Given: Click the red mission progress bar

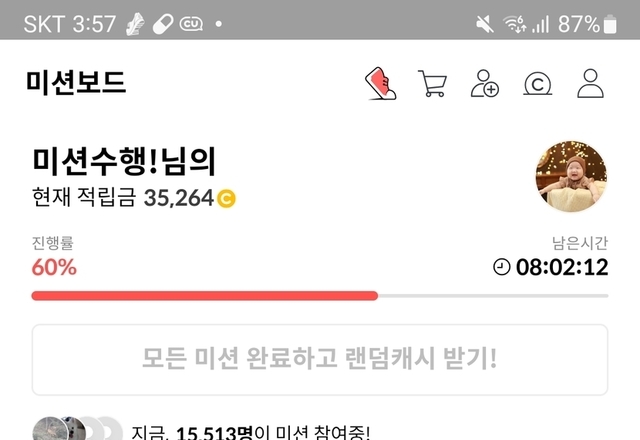Looking at the screenshot, I should 204,296.
